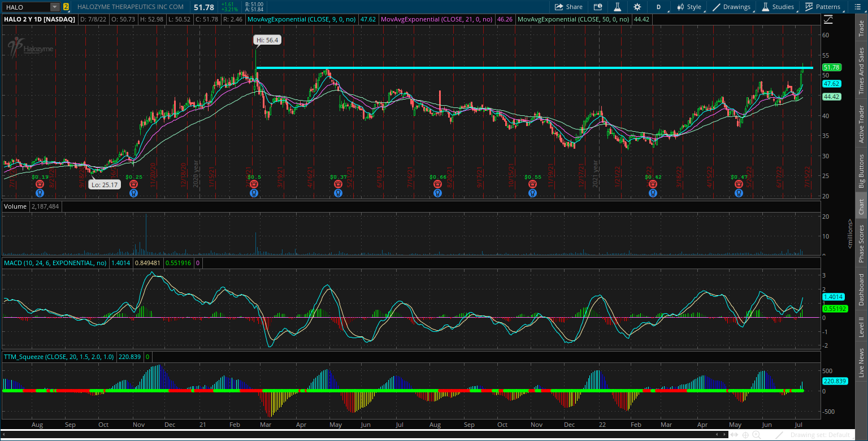This screenshot has width=868, height=441.
Task: Click the HALO symbol input field
Action: click(26, 7)
